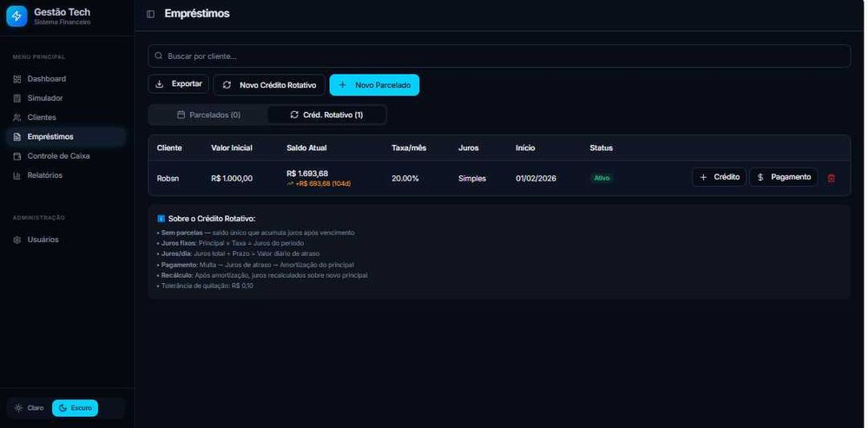Click the Empréstimos page title

click(x=197, y=14)
